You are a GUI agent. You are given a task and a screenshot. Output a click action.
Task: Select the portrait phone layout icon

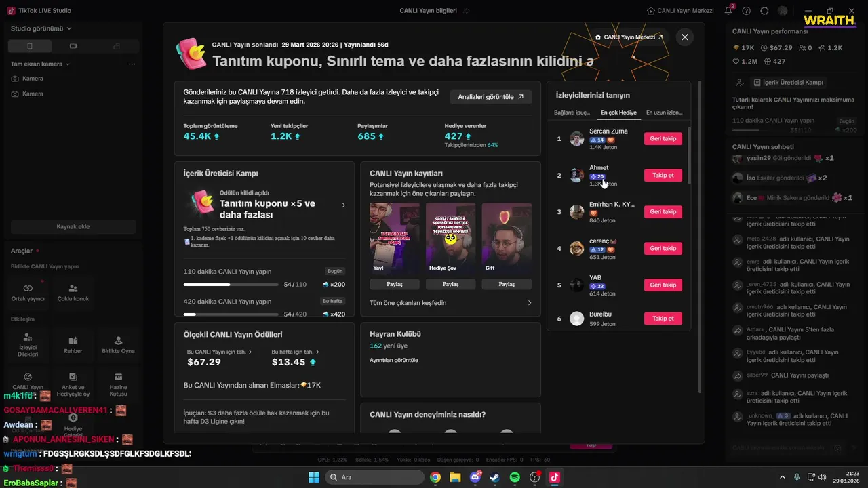coord(29,46)
